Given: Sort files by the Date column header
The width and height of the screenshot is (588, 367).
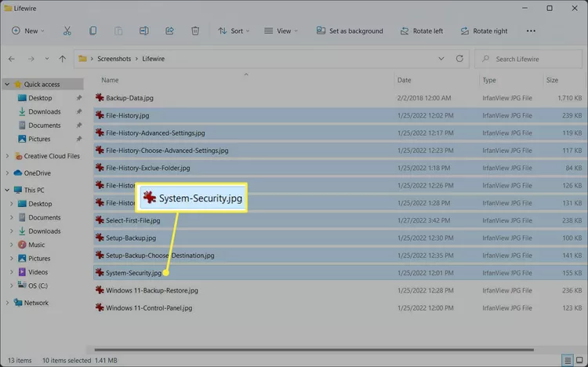Looking at the screenshot, I should point(405,80).
